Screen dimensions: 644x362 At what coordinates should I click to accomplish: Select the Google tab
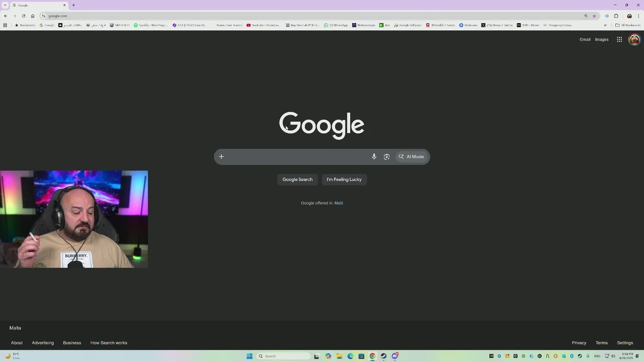39,5
